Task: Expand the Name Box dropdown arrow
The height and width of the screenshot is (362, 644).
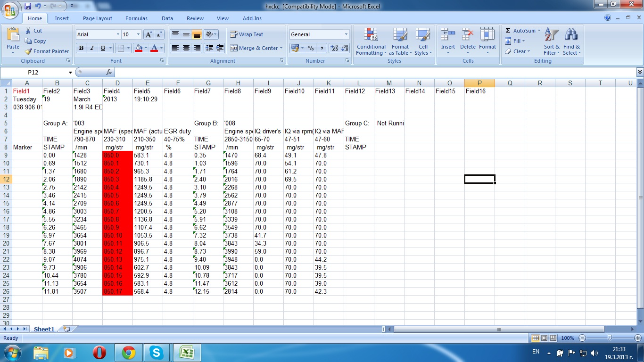Action: (71, 73)
